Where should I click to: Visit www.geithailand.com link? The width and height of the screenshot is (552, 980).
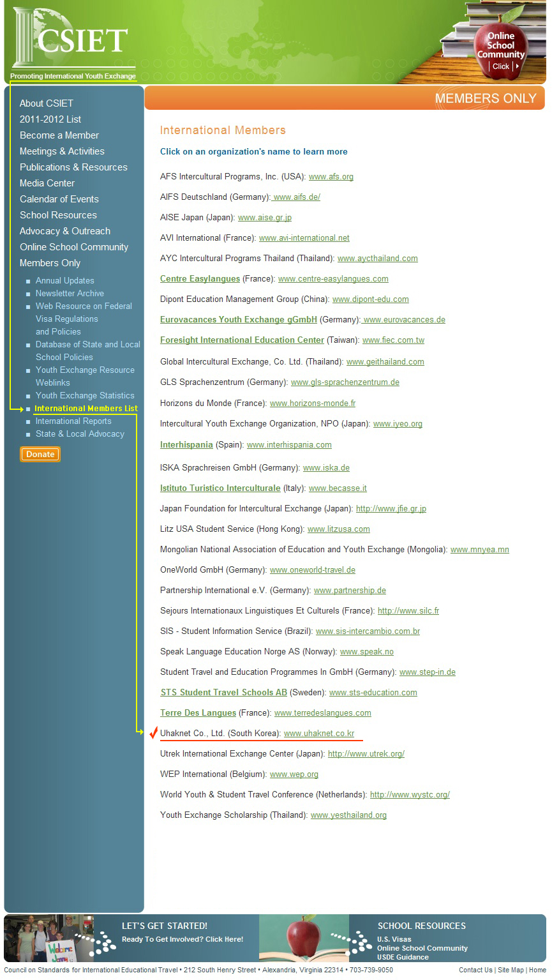point(385,361)
